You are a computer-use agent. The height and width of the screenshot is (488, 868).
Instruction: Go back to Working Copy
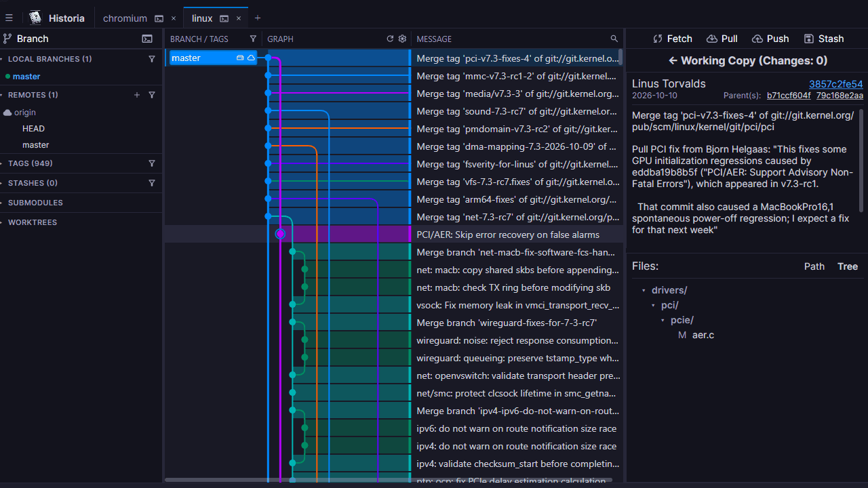[x=747, y=60]
